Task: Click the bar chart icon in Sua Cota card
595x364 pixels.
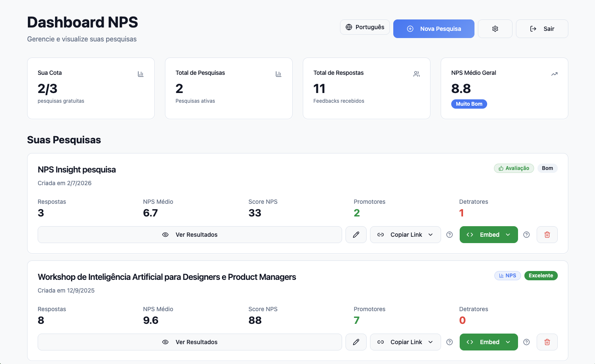Action: tap(141, 74)
